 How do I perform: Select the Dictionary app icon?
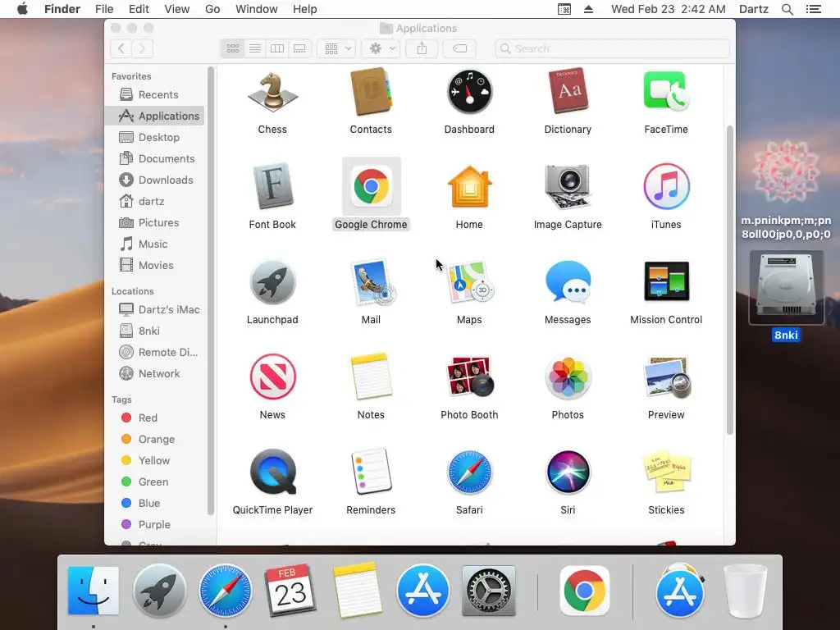point(568,92)
